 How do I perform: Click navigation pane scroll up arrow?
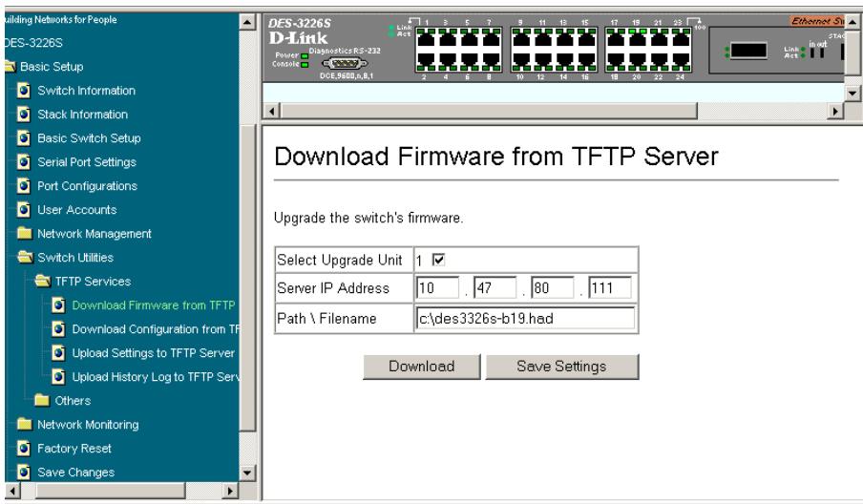[247, 22]
